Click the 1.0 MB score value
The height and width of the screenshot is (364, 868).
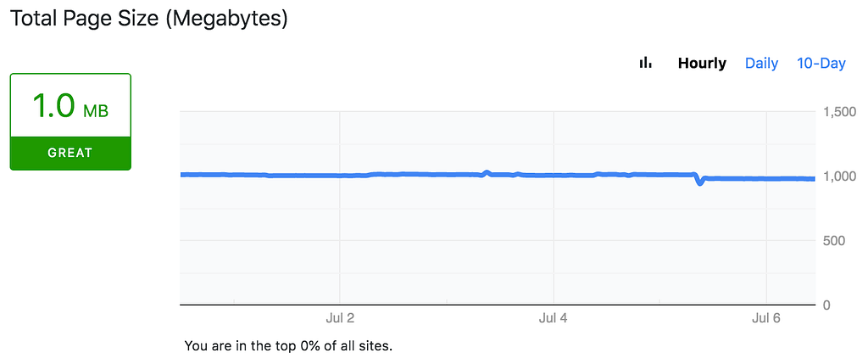54,106
